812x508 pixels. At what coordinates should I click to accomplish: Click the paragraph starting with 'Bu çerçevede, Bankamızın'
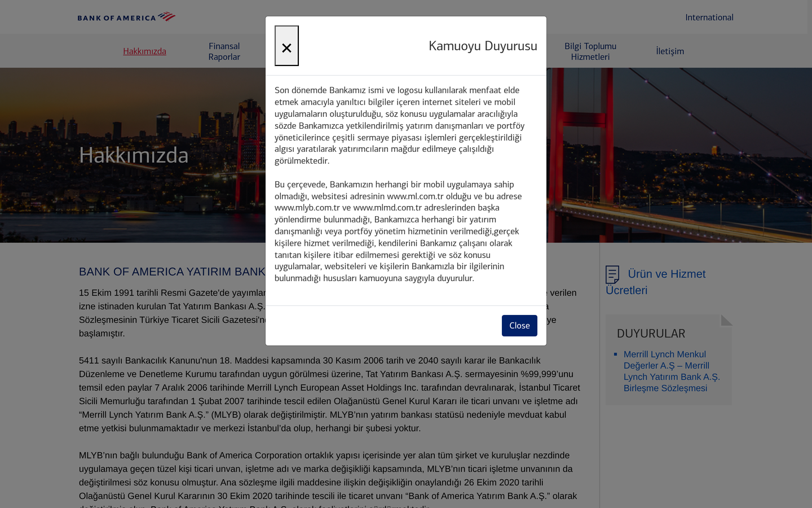click(398, 231)
